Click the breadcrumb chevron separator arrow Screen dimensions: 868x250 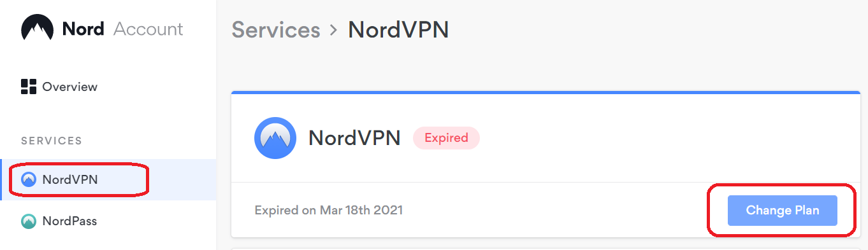(333, 30)
